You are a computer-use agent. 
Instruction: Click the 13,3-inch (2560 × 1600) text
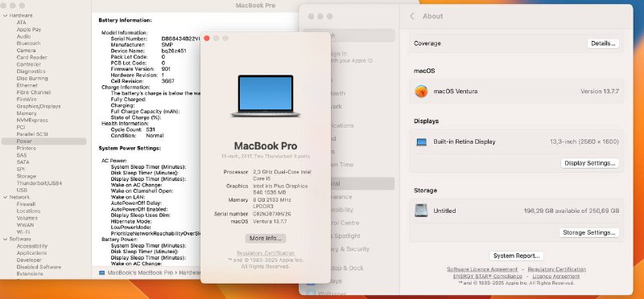point(584,142)
